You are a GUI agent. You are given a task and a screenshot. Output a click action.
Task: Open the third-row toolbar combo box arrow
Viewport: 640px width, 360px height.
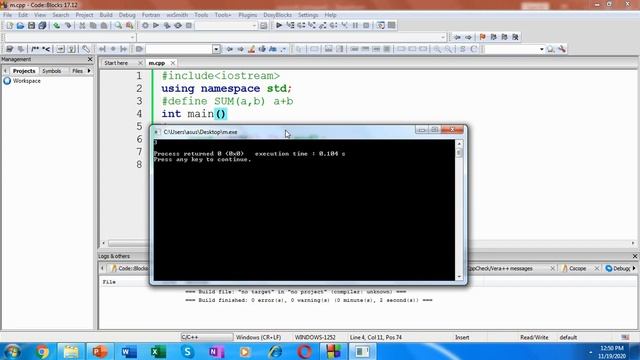coord(216,49)
